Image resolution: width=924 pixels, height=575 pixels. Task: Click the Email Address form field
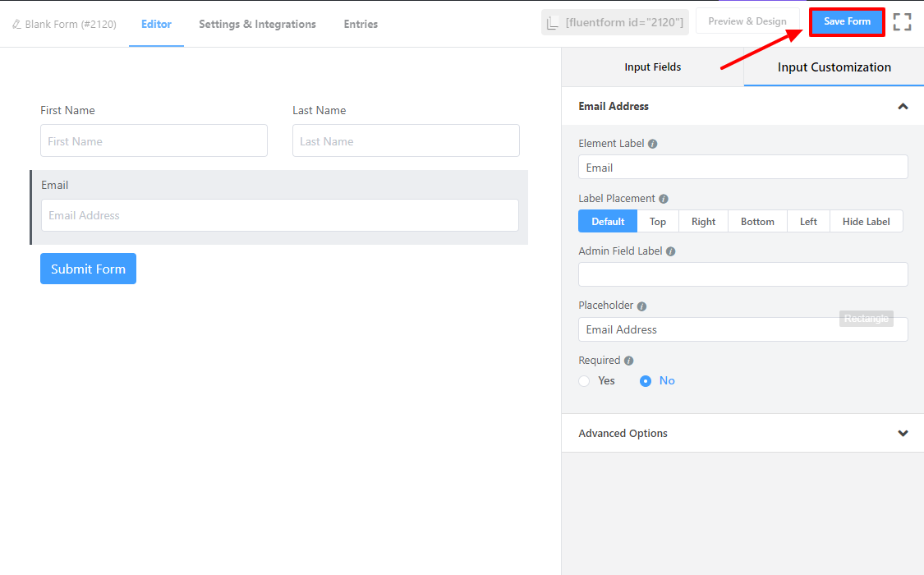280,215
